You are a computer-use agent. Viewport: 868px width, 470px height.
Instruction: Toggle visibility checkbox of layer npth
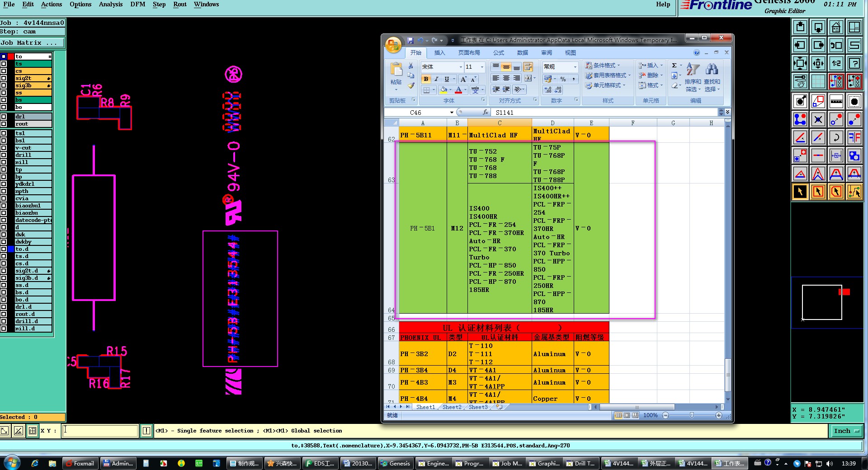4,191
